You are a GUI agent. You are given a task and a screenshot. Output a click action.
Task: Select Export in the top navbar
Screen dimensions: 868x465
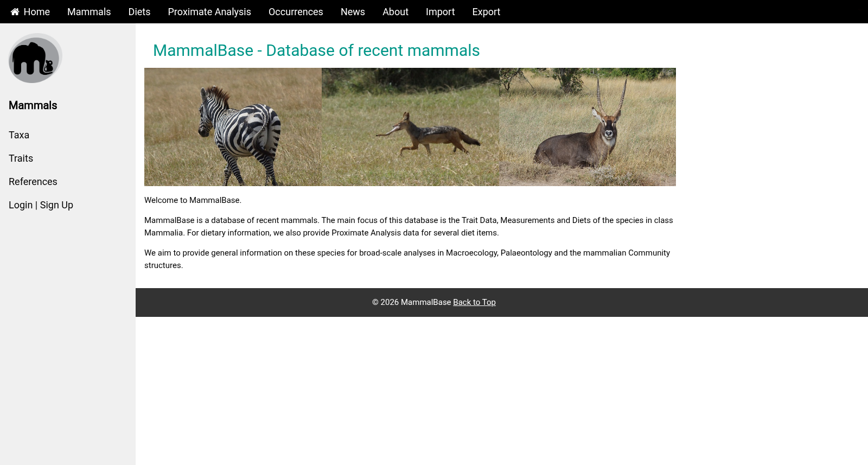pos(486,11)
